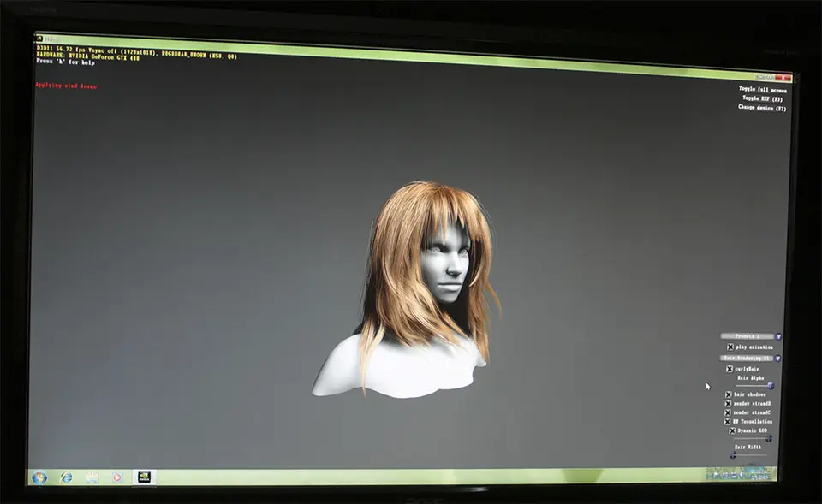The height and width of the screenshot is (504, 822).
Task: Disable the curlyHair checkbox
Action: 730,369
